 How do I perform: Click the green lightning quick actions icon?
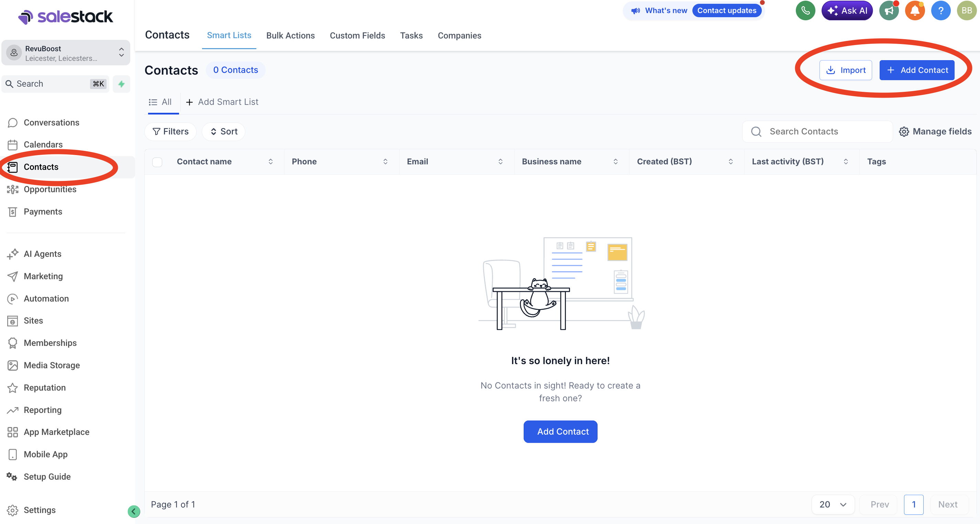[x=121, y=84]
